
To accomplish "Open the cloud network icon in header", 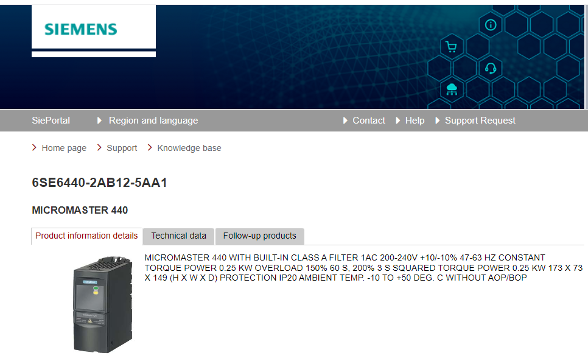I will (452, 89).
